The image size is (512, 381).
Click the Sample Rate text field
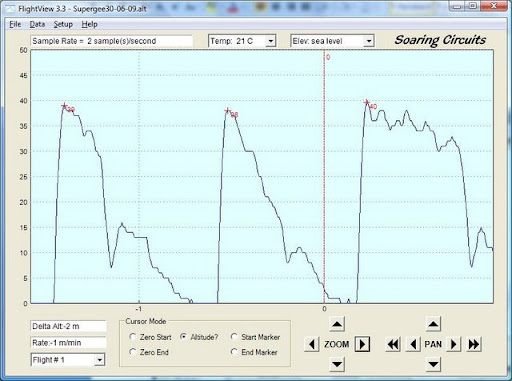tap(111, 41)
